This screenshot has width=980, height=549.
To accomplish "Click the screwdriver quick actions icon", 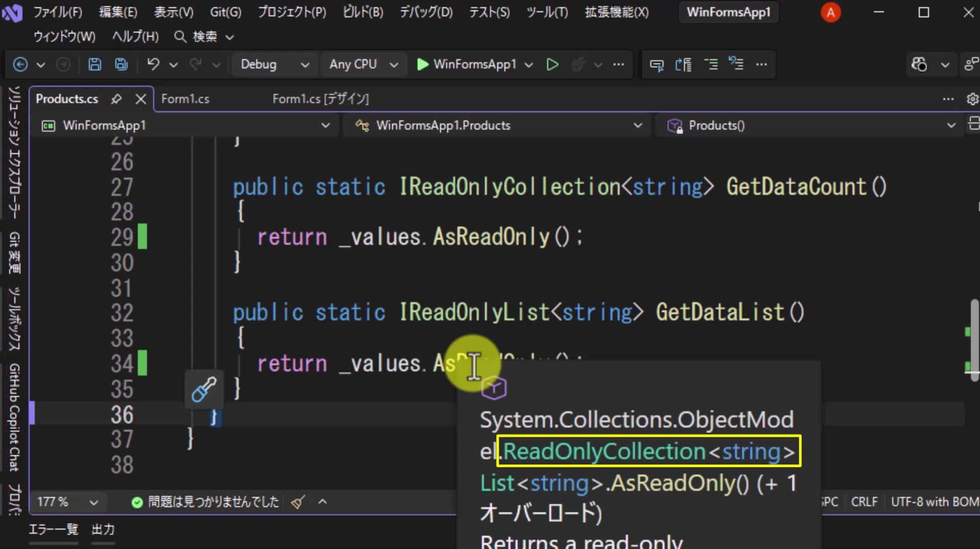I will [x=204, y=390].
